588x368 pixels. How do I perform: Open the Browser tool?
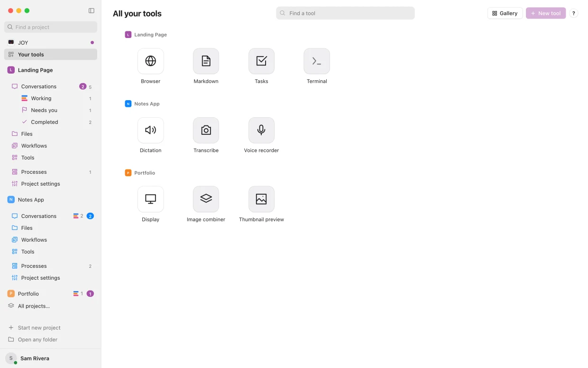click(150, 61)
